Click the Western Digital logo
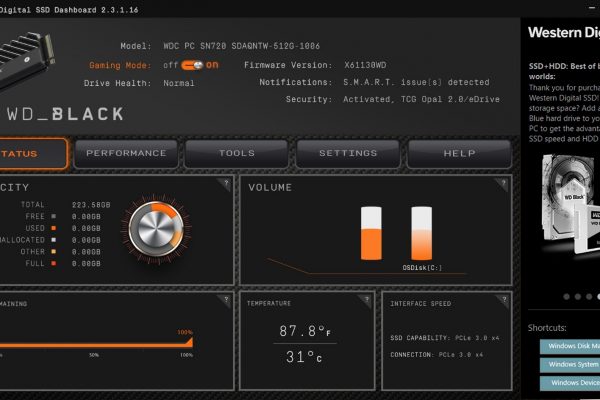600x400 pixels. (564, 33)
